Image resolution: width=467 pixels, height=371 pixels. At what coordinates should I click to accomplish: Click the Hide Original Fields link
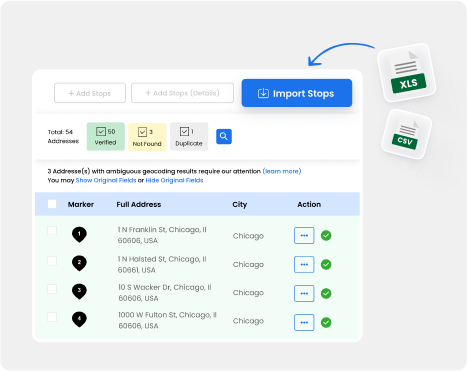(174, 180)
